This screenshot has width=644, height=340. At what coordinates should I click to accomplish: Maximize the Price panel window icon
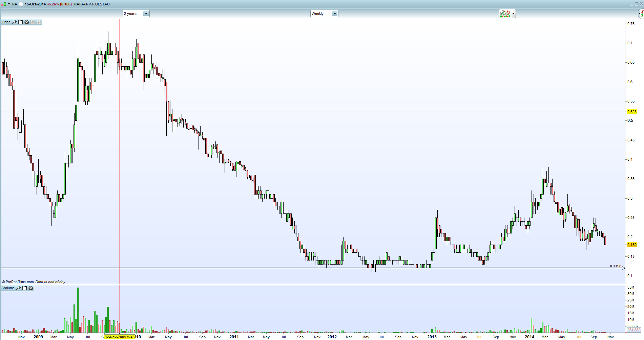(20, 22)
